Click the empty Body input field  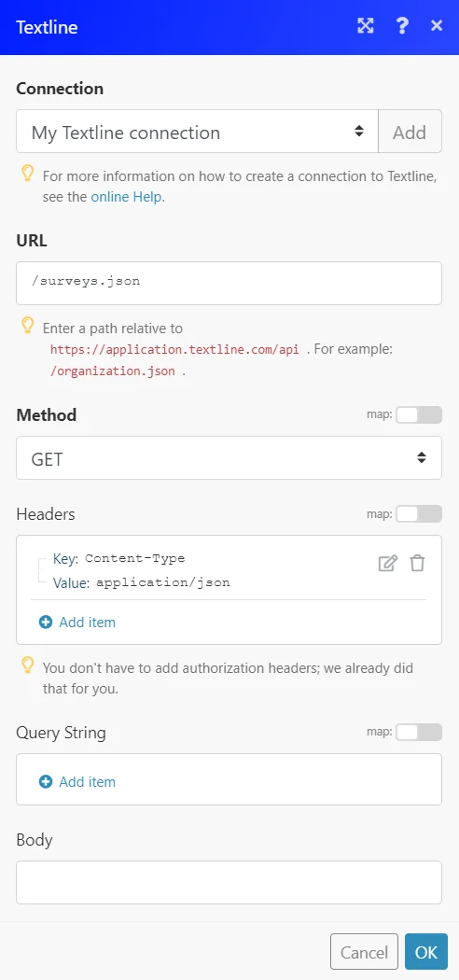pyautogui.click(x=229, y=883)
